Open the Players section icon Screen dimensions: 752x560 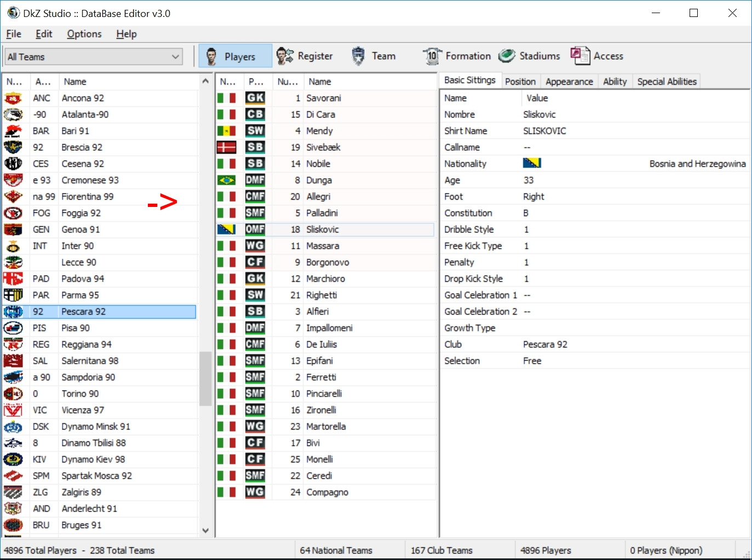tap(211, 56)
